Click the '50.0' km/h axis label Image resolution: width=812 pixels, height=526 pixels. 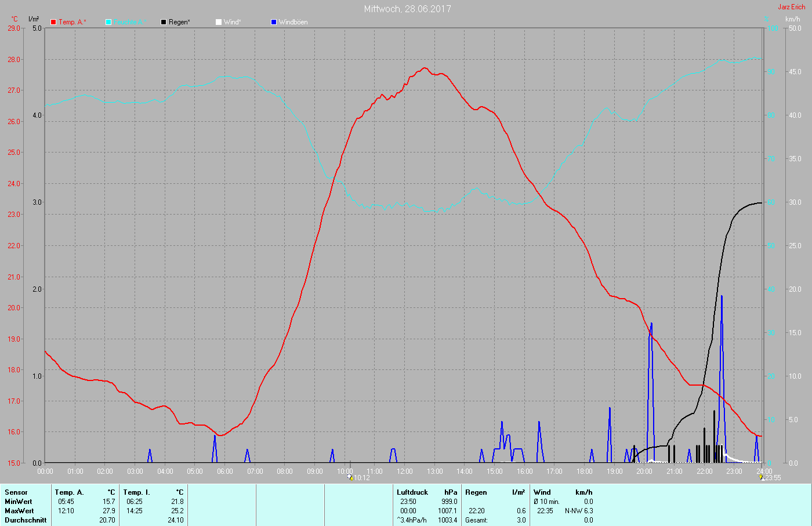795,28
